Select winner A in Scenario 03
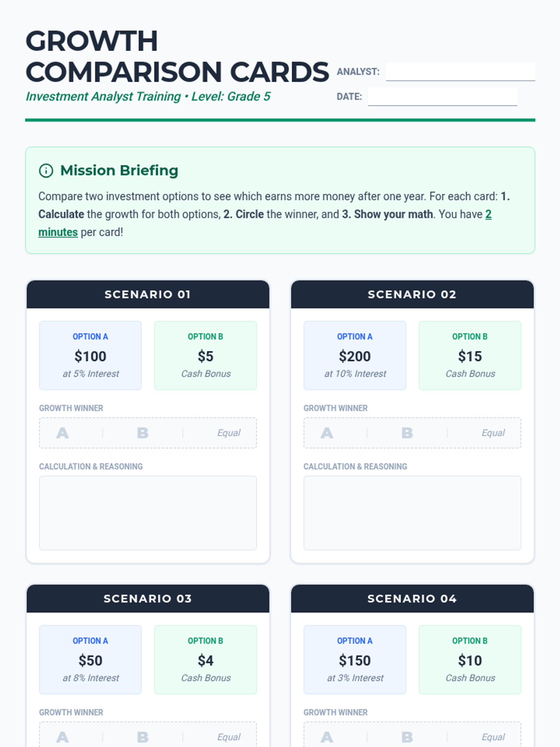Screen dimensions: 560x747 pyautogui.click(x=63, y=737)
